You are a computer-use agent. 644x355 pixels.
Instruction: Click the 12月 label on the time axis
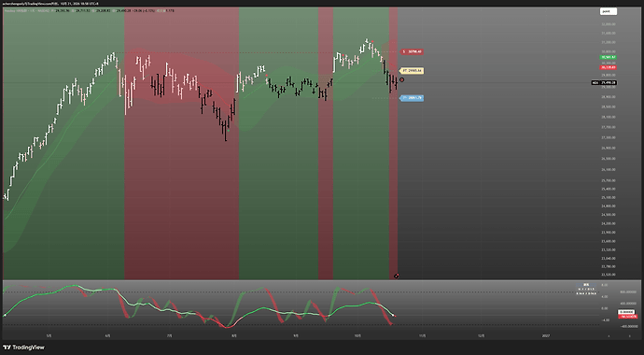point(482,335)
